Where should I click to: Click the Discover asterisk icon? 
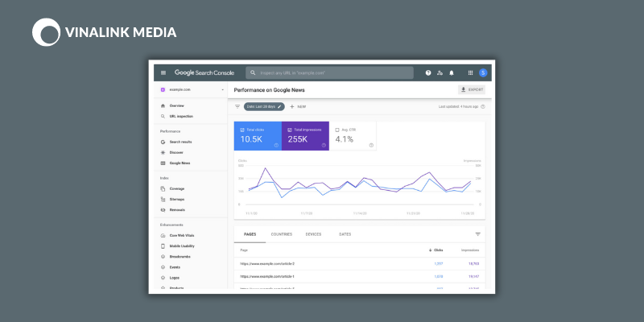point(163,152)
